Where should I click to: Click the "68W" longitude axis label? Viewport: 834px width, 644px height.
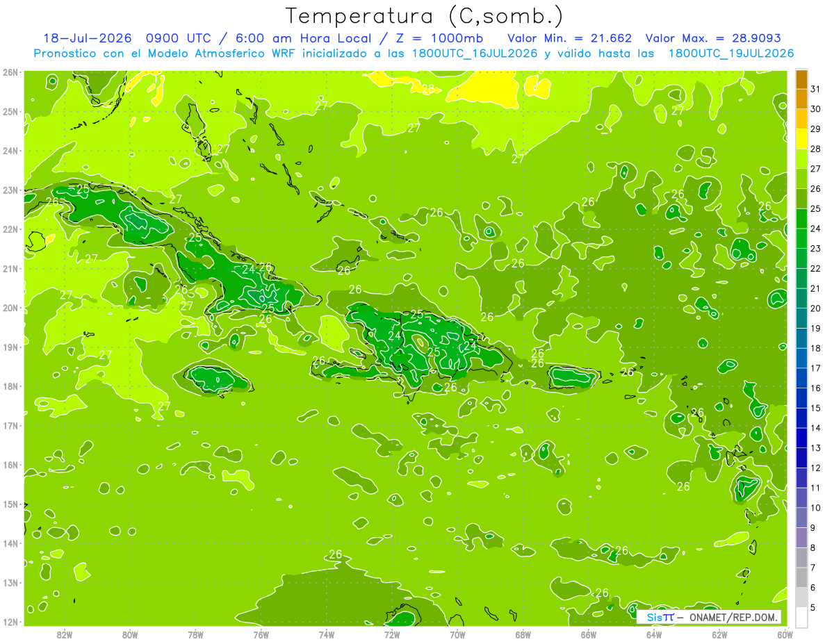tap(523, 634)
